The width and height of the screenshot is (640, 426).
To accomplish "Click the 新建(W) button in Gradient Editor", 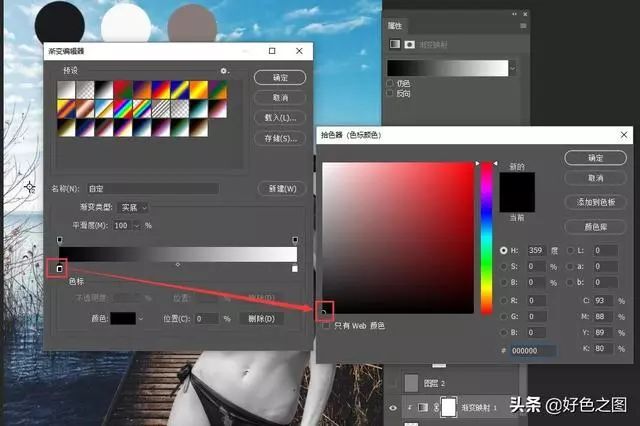I will tap(280, 188).
